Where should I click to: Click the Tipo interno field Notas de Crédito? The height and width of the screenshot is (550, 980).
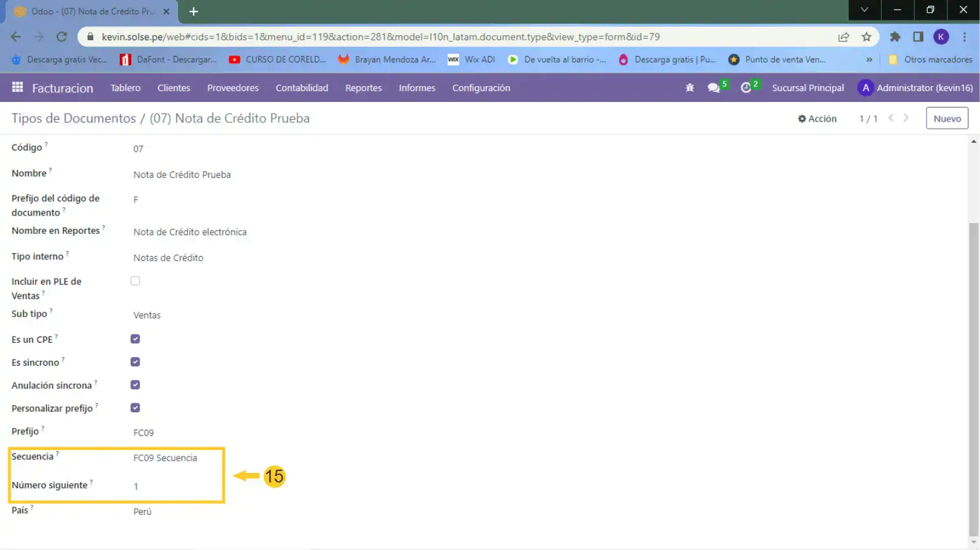click(168, 257)
